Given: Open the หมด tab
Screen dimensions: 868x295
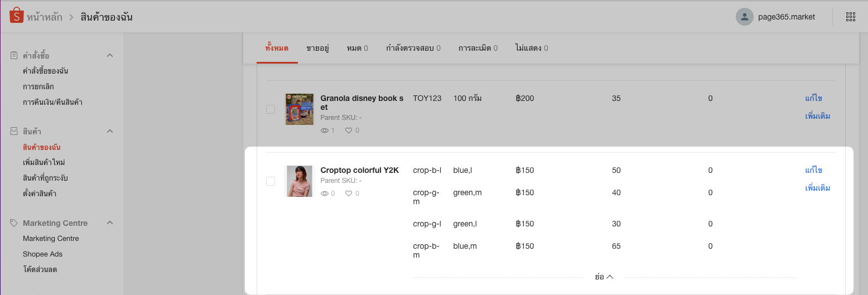Looking at the screenshot, I should point(356,48).
